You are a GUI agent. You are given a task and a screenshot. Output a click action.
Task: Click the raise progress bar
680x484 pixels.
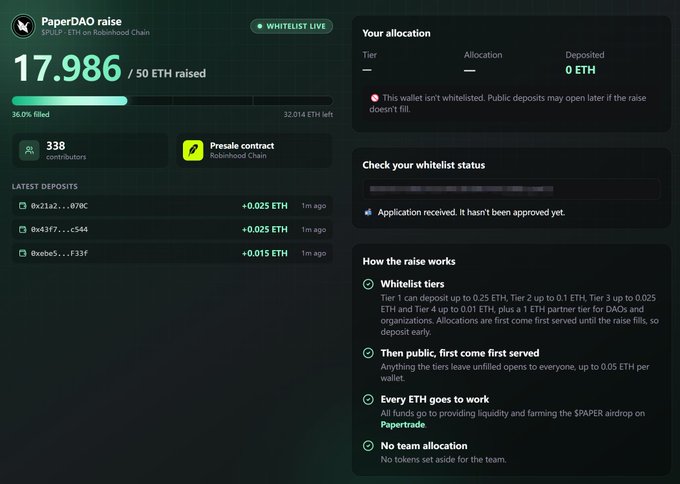click(173, 101)
